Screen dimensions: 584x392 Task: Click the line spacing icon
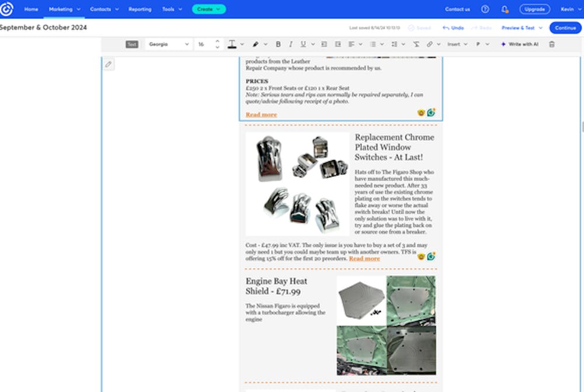(x=394, y=44)
